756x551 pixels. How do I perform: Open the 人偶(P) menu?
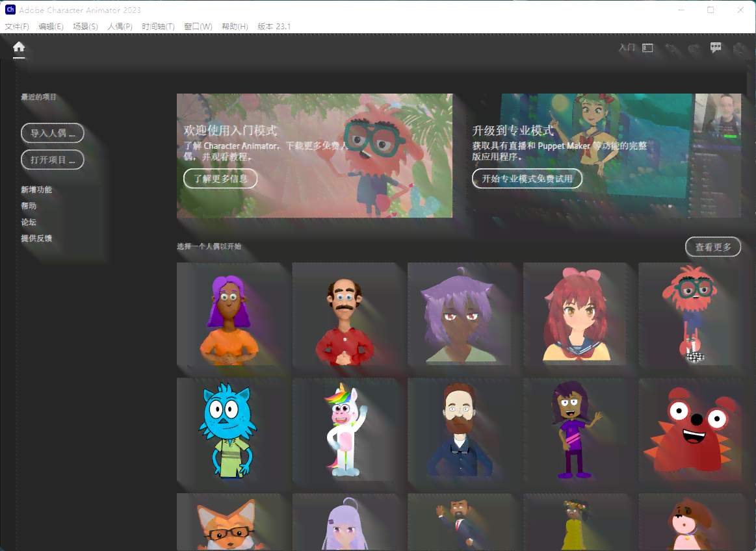pos(120,27)
